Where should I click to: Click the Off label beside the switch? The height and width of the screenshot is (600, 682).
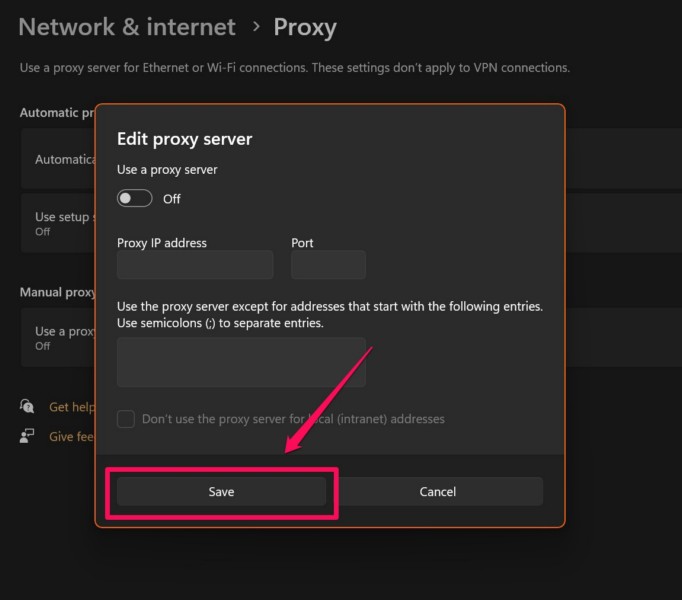tap(172, 199)
